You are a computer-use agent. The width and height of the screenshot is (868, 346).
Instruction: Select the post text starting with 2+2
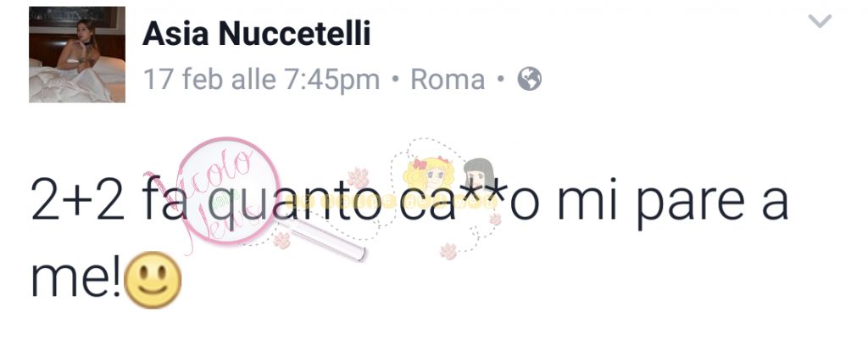[409, 238]
